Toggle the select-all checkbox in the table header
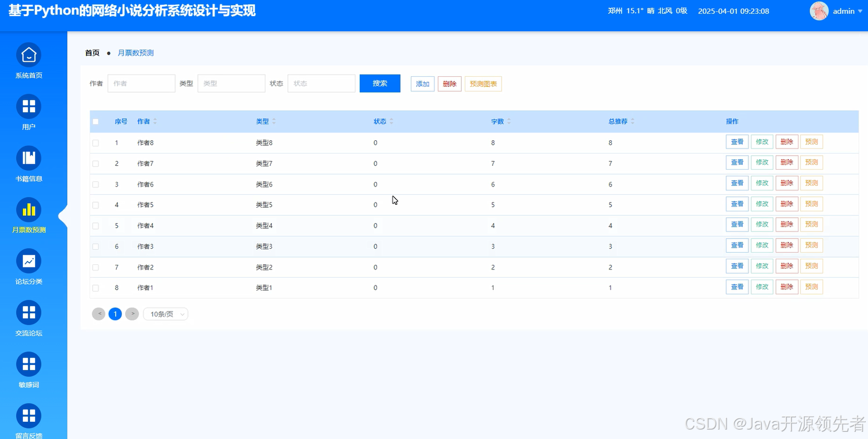The image size is (868, 439). coord(95,121)
